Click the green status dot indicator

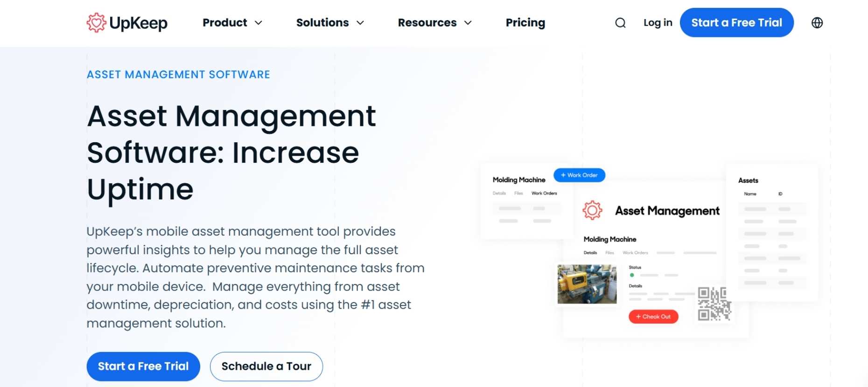pyautogui.click(x=632, y=275)
